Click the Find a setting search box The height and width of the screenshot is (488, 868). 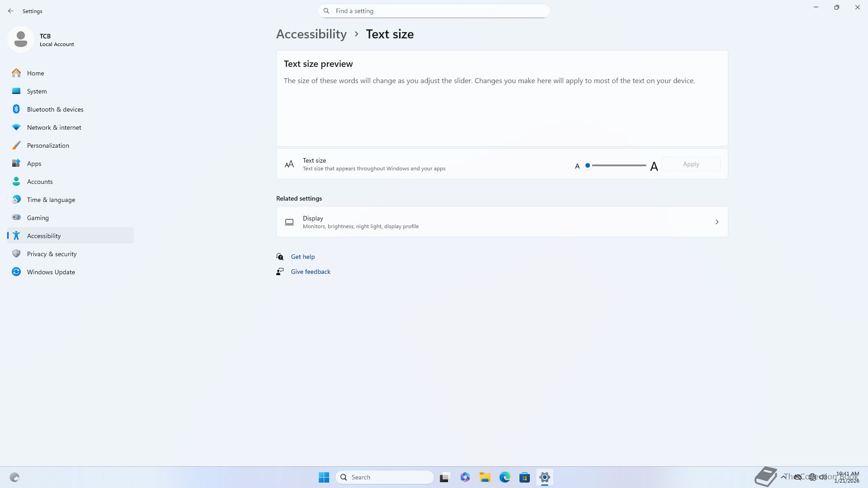pyautogui.click(x=434, y=11)
